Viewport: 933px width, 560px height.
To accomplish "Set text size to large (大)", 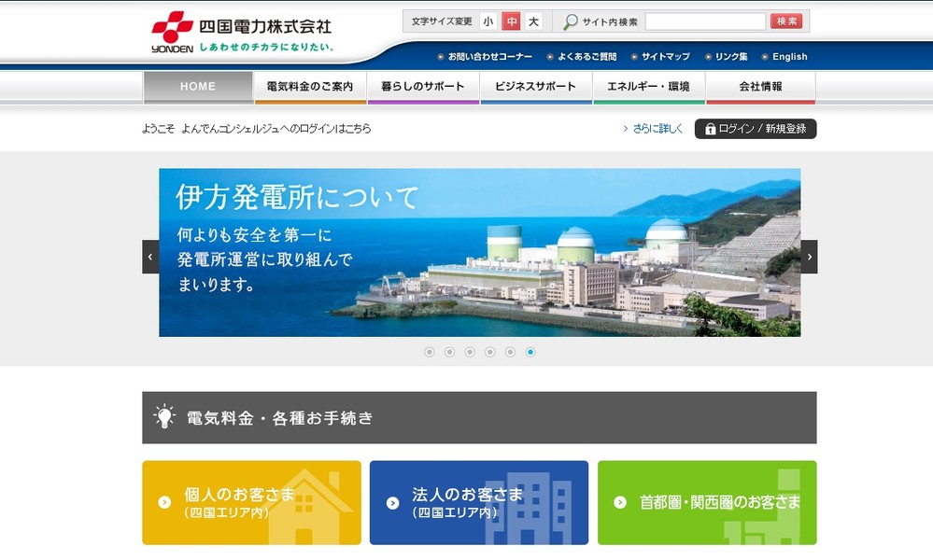I will 533,21.
